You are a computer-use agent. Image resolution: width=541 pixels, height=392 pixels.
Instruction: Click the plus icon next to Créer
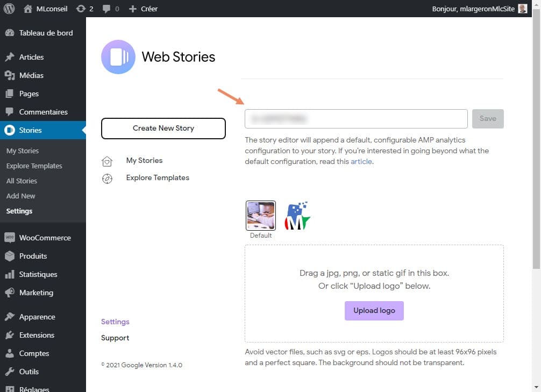coord(133,9)
